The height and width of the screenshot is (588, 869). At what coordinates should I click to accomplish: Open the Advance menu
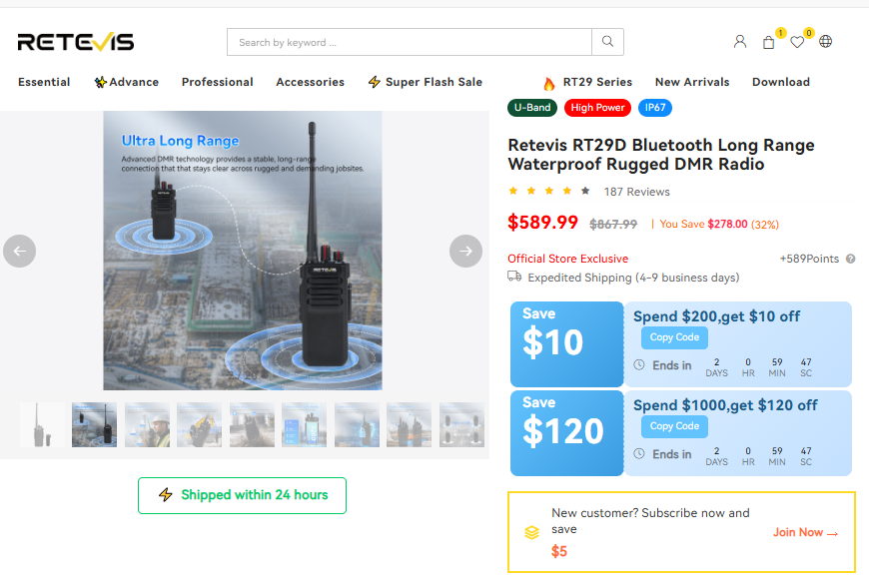tap(127, 82)
